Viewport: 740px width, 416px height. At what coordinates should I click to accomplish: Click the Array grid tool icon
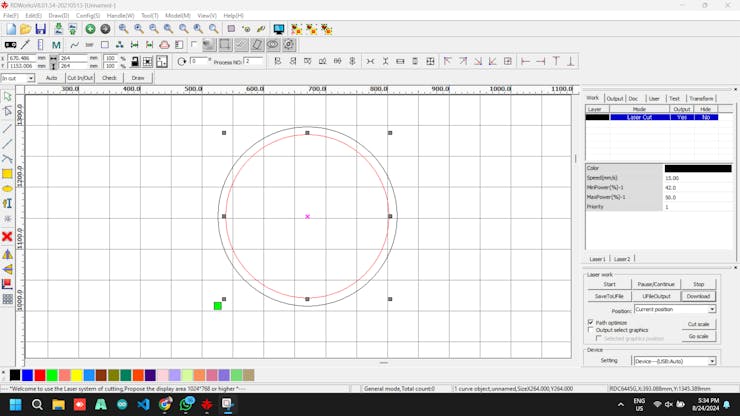pyautogui.click(x=7, y=299)
